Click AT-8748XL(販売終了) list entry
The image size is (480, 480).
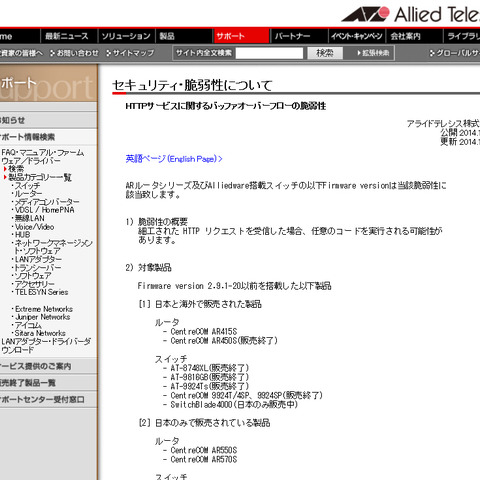(x=210, y=368)
